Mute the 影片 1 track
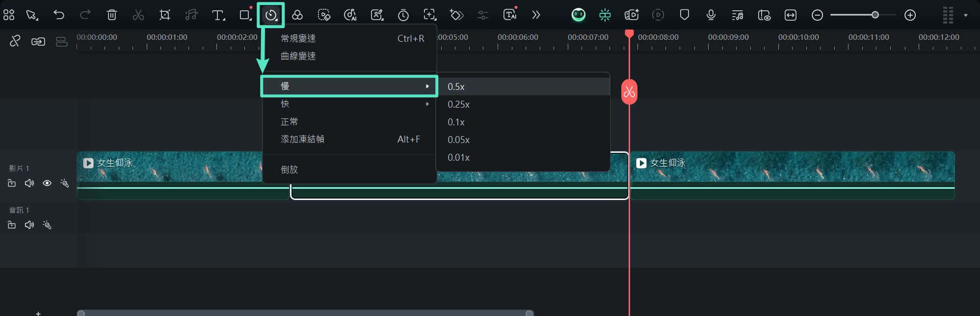The image size is (980, 316). (29, 183)
